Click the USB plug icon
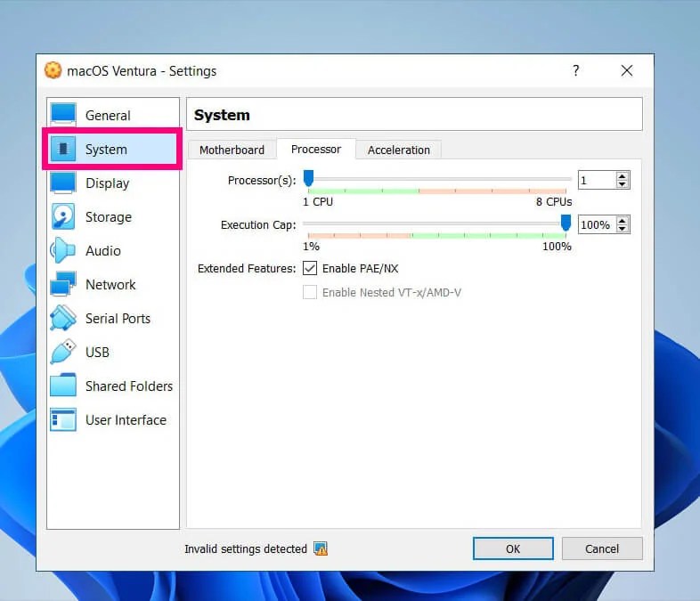The width and height of the screenshot is (700, 601). (63, 352)
